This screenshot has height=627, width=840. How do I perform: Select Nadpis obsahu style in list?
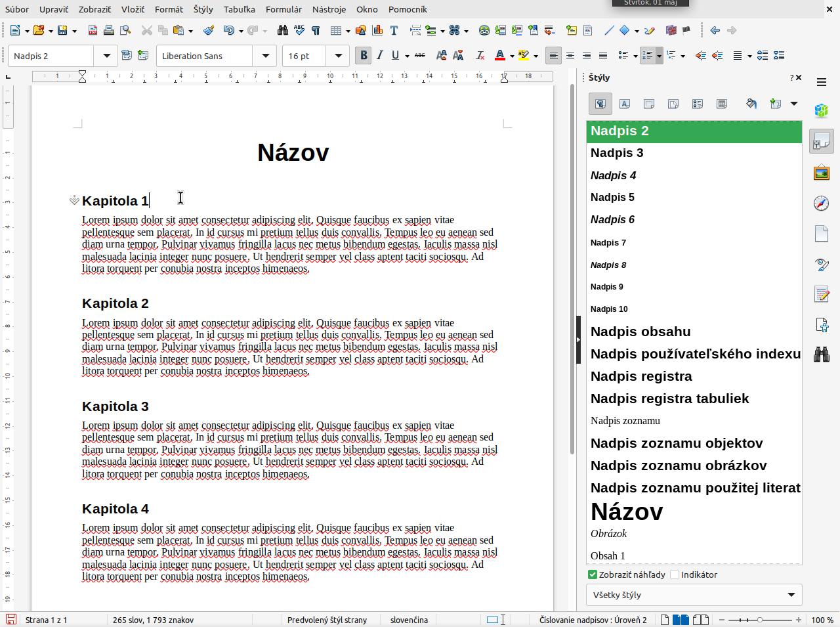[x=694, y=332]
